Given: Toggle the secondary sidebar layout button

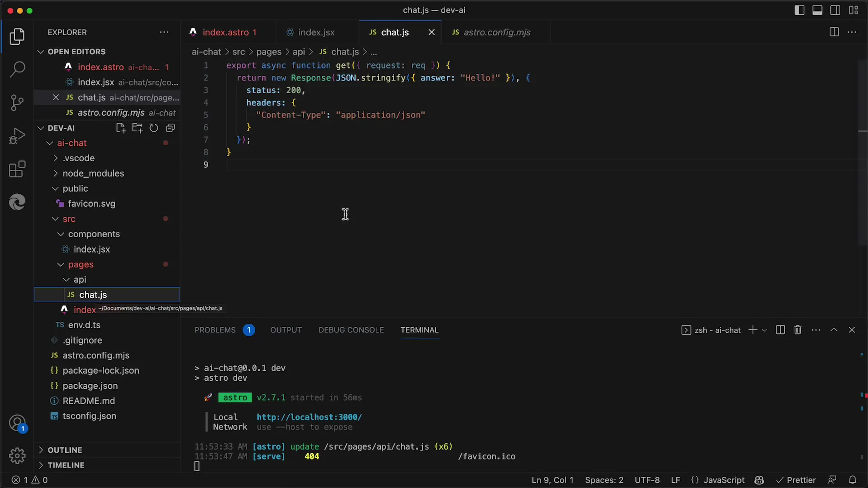Looking at the screenshot, I should point(835,10).
